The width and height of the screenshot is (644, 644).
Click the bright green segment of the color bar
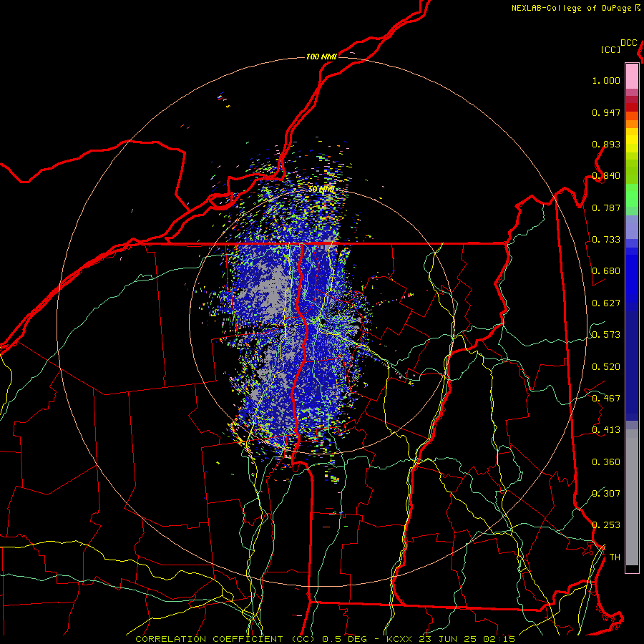(632, 195)
